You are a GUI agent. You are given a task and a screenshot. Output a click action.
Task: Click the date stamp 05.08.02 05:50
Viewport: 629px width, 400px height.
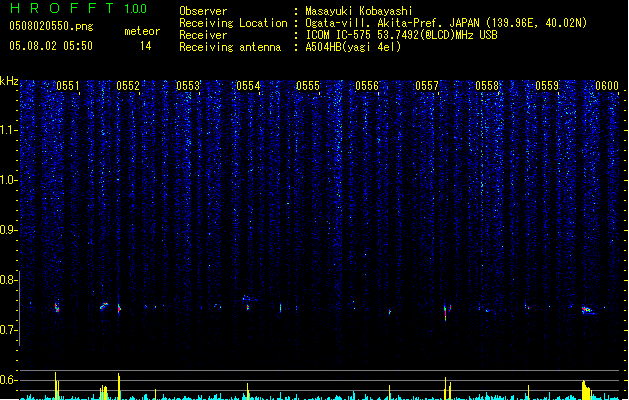coord(51,46)
